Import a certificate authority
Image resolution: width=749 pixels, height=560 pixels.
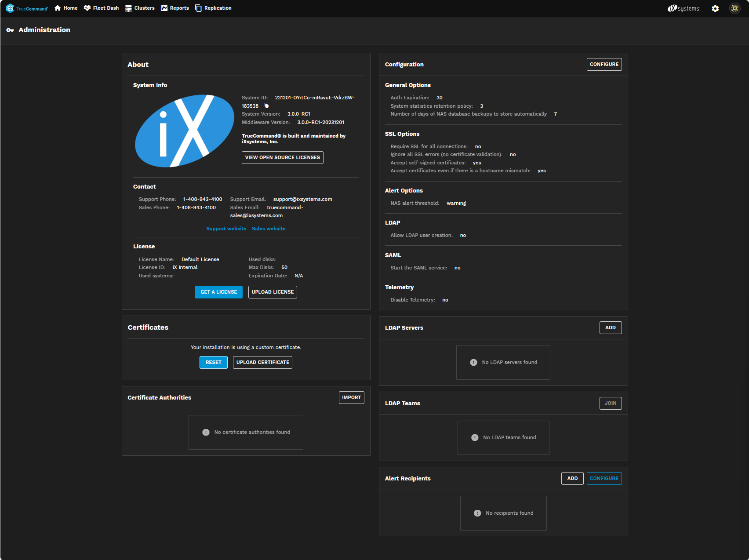[x=351, y=397]
